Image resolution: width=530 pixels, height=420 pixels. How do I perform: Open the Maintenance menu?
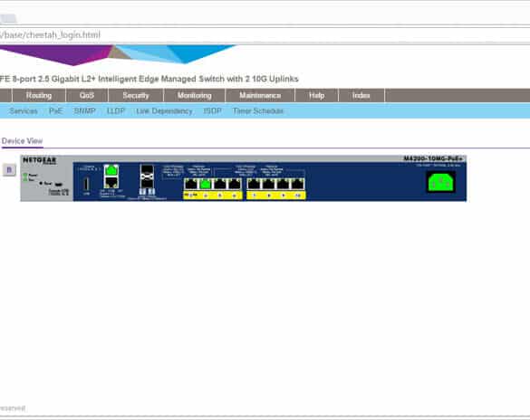click(x=260, y=96)
